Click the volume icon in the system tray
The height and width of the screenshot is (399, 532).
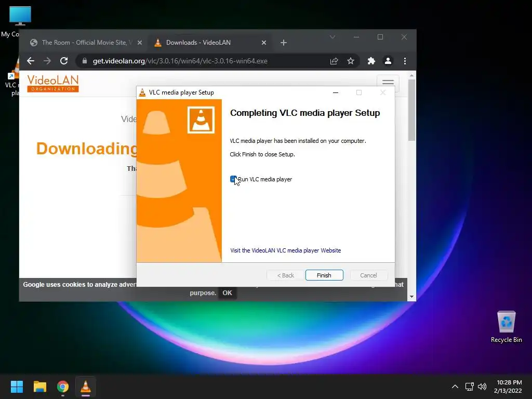(482, 387)
